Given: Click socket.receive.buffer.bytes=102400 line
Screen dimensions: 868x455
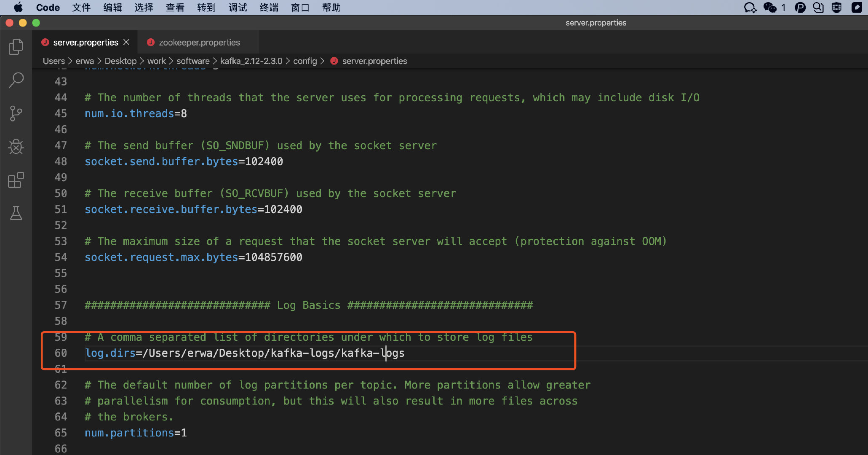Looking at the screenshot, I should (x=193, y=209).
